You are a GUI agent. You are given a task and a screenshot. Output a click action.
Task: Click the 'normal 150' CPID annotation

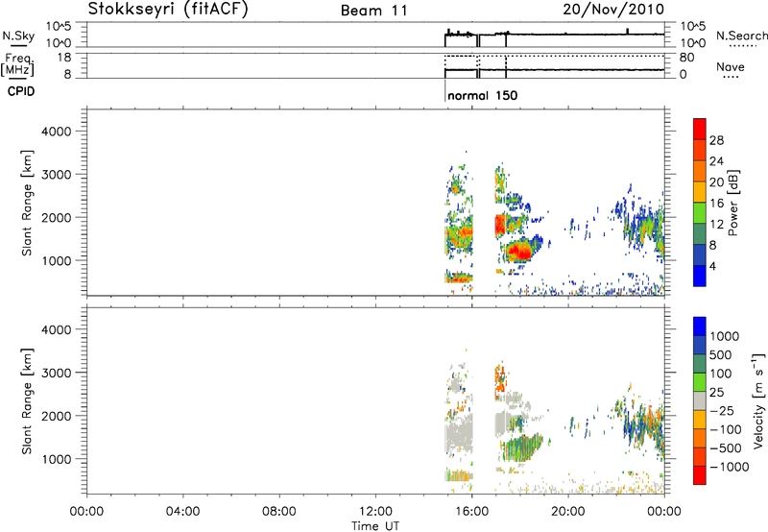483,95
